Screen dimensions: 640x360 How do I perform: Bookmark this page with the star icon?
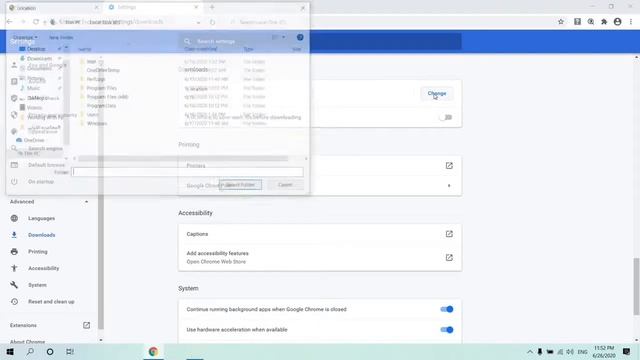coord(561,22)
